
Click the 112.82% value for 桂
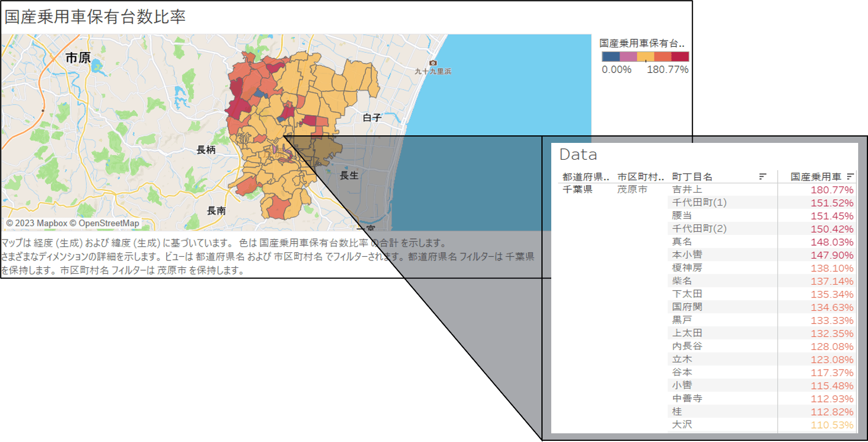[x=832, y=412]
